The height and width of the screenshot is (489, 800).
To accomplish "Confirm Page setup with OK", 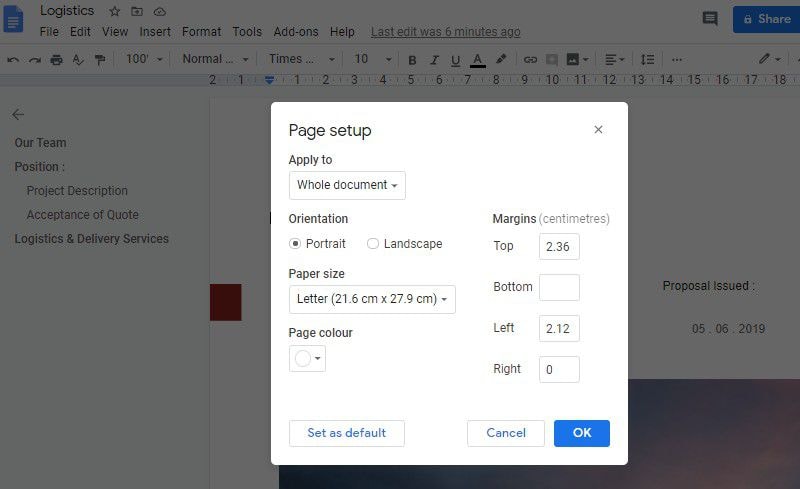I will point(582,433).
